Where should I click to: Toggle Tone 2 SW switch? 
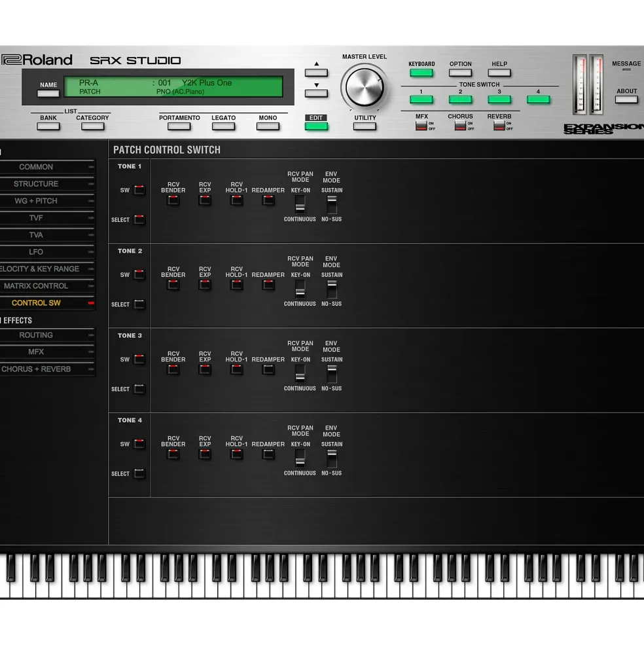click(139, 275)
